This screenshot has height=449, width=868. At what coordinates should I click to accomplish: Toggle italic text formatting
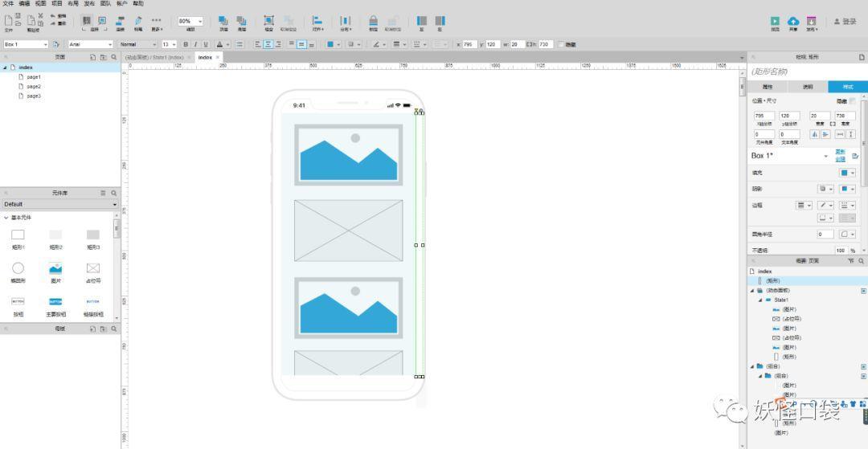point(195,44)
